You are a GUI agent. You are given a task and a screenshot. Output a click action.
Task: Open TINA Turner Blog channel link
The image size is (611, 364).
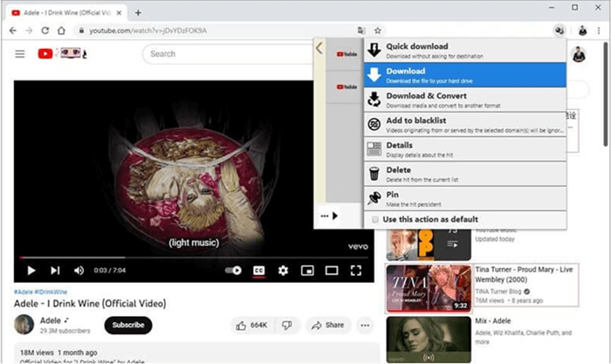coord(498,292)
